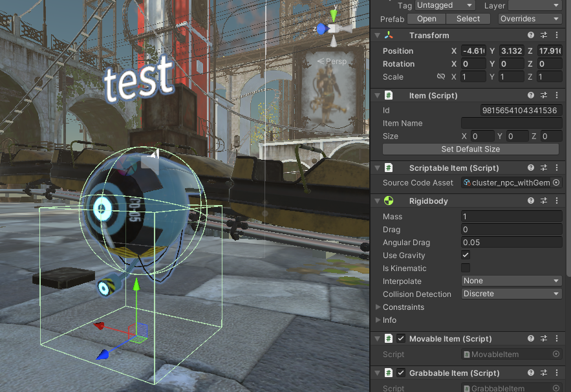Open Grabbable Item (Script) help reference

tap(530, 373)
